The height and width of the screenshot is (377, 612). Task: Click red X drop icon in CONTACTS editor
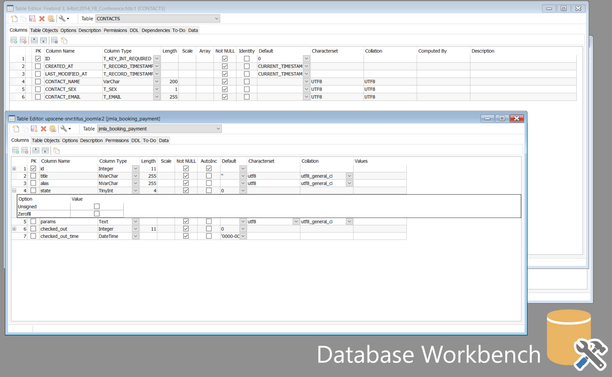pyautogui.click(x=42, y=19)
